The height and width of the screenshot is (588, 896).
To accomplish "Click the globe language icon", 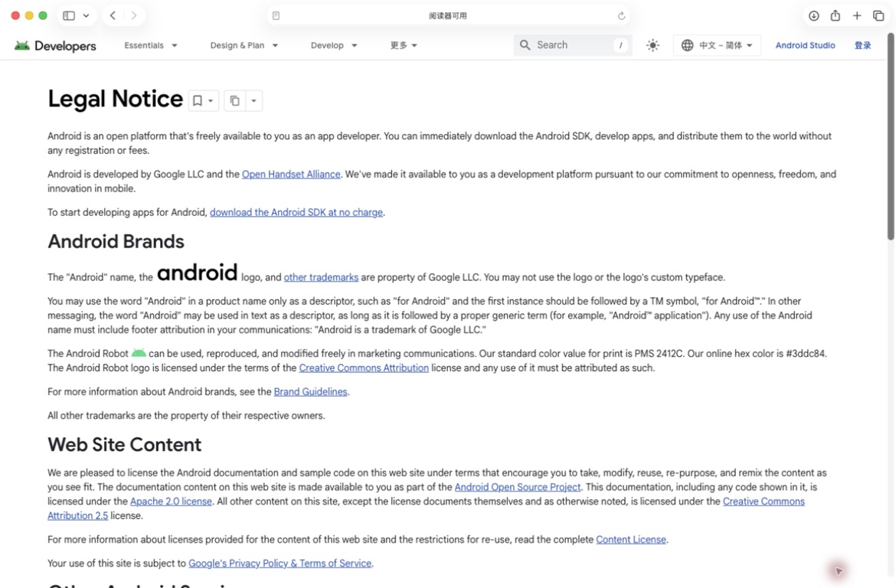I will pos(688,45).
